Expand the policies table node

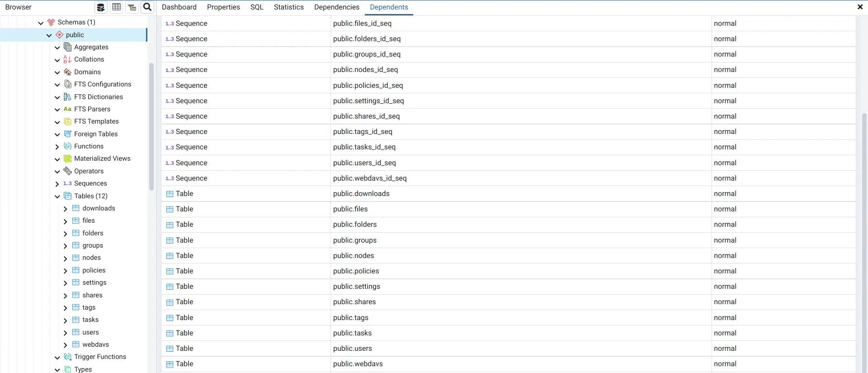tap(65, 271)
